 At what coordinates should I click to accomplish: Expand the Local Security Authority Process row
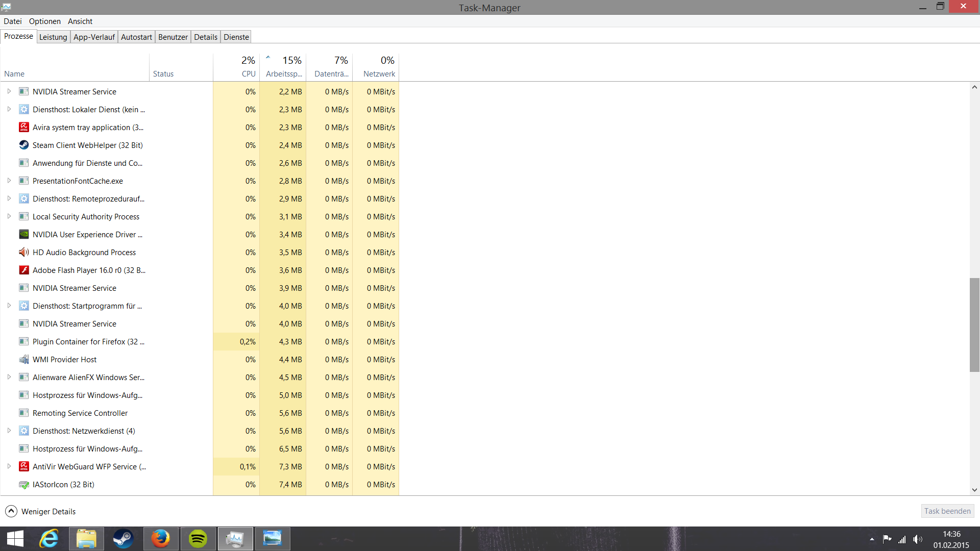click(x=9, y=216)
